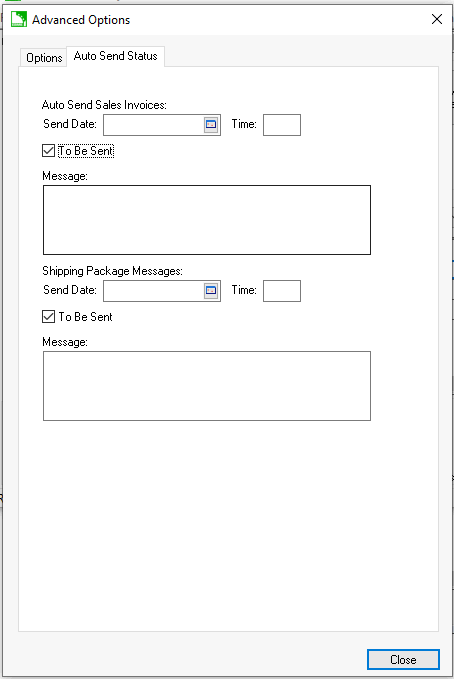
Task: Click the green application icon in title bar
Action: 19,19
